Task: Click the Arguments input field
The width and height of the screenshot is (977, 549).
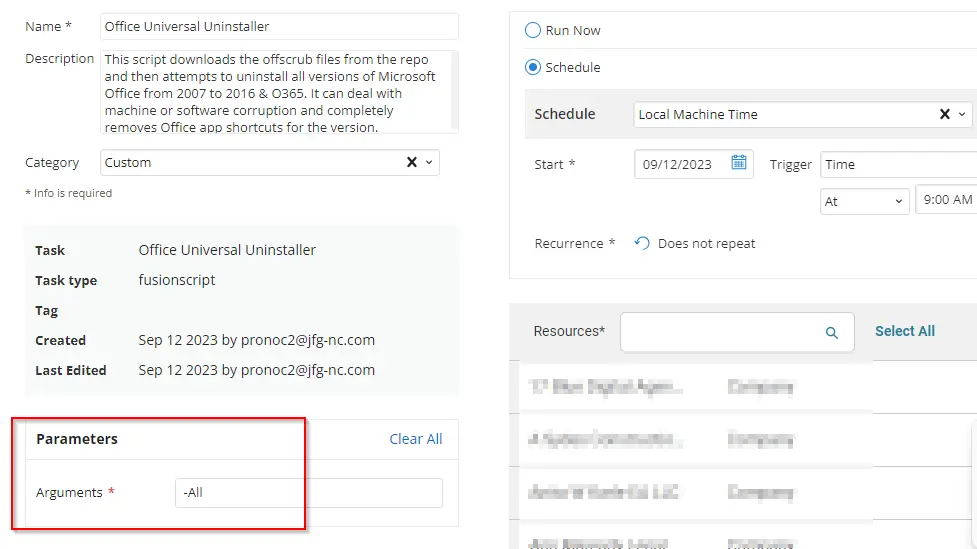Action: coord(309,493)
